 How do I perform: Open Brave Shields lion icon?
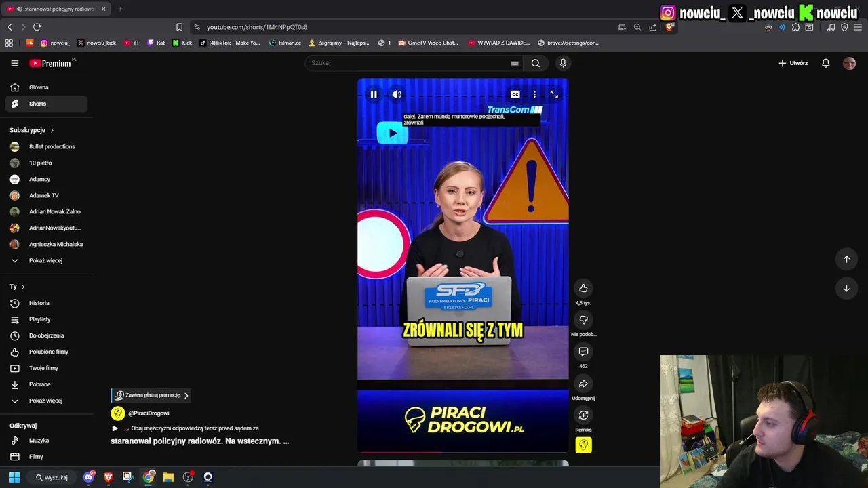[x=669, y=27]
